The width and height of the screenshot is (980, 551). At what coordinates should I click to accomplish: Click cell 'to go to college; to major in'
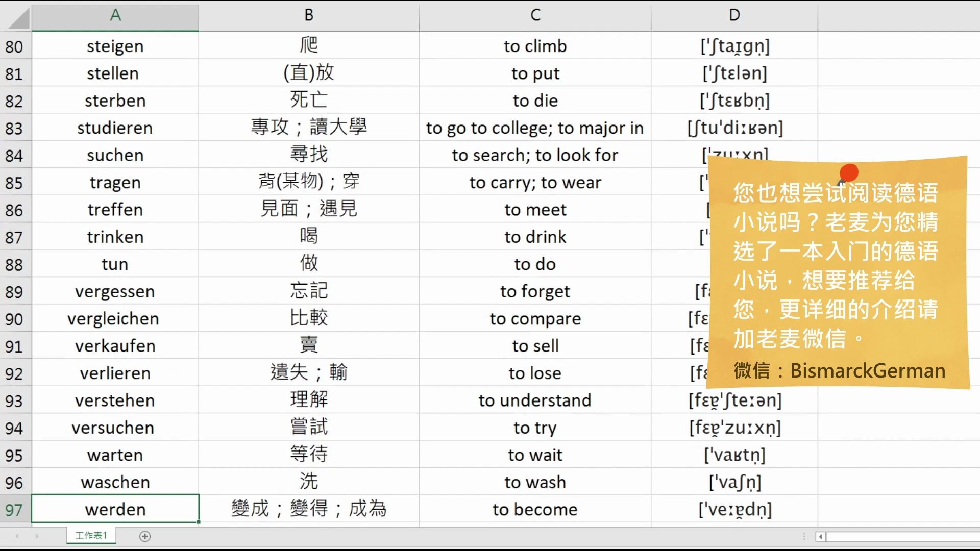535,128
